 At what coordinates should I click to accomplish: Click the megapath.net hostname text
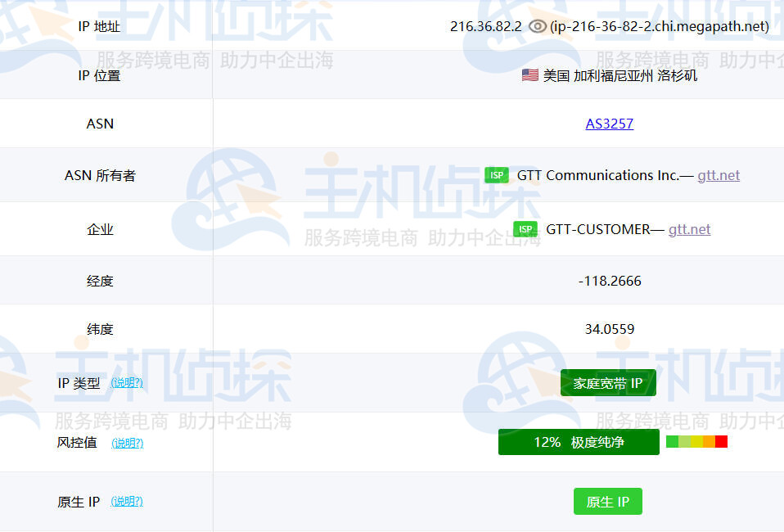[x=660, y=26]
